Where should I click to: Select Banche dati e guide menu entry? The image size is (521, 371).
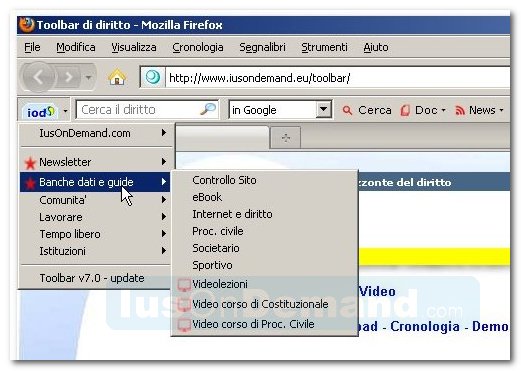point(95,182)
